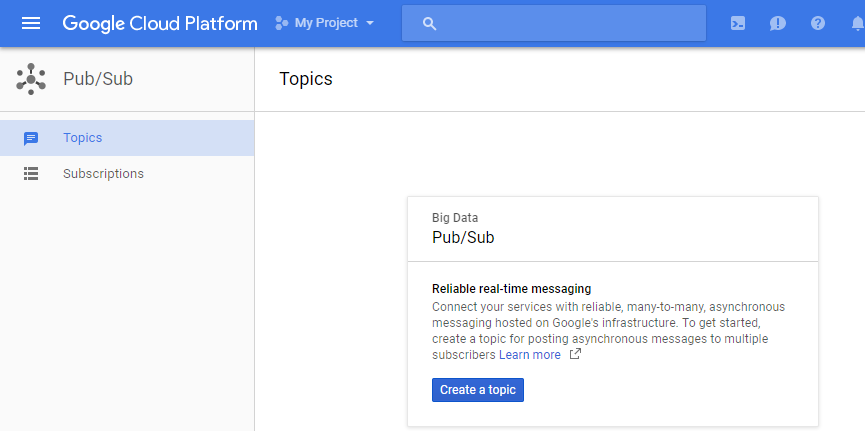Screen dimensions: 865x431
Task: Click the magnifier search icon
Action: coord(429,23)
